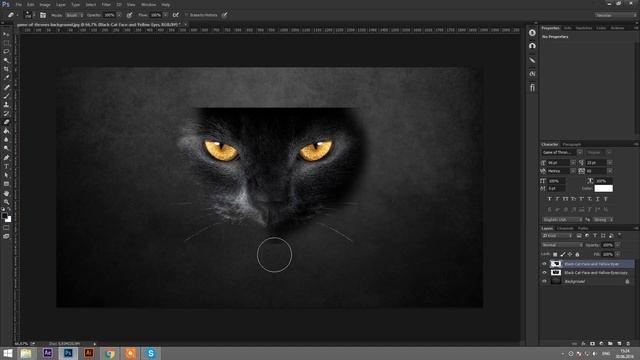Open the layer blend mode Normal dropdown
The image size is (640, 360).
[x=562, y=245]
